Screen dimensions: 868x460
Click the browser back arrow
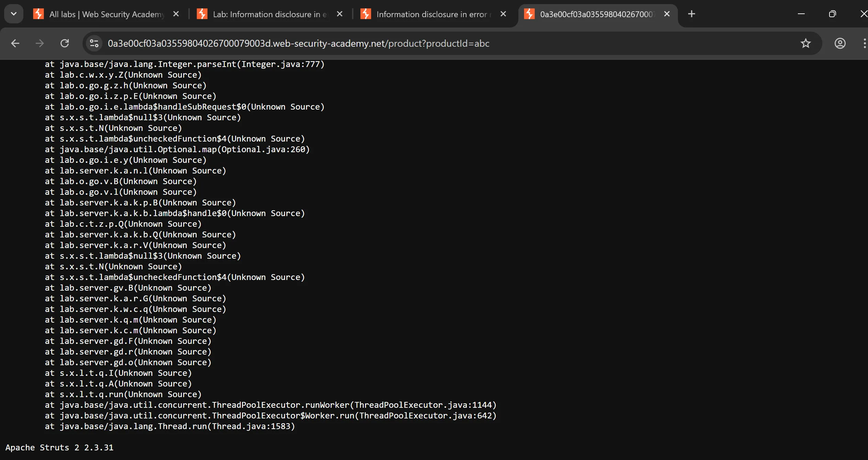pyautogui.click(x=15, y=43)
